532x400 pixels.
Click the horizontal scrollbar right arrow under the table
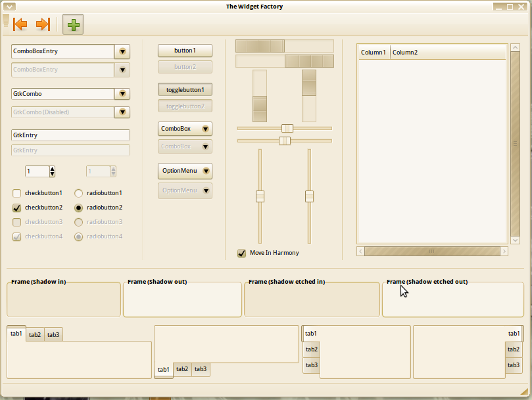pos(504,251)
